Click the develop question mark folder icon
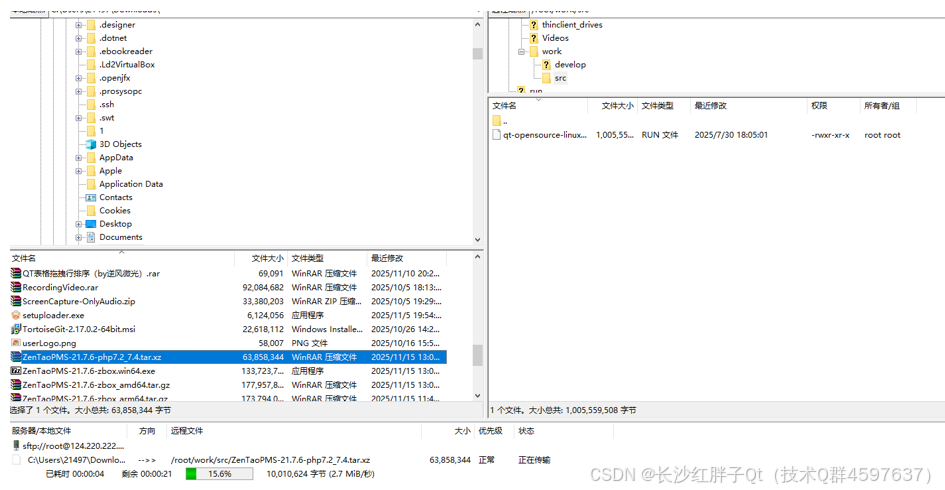The height and width of the screenshot is (490, 945). pyautogui.click(x=546, y=64)
